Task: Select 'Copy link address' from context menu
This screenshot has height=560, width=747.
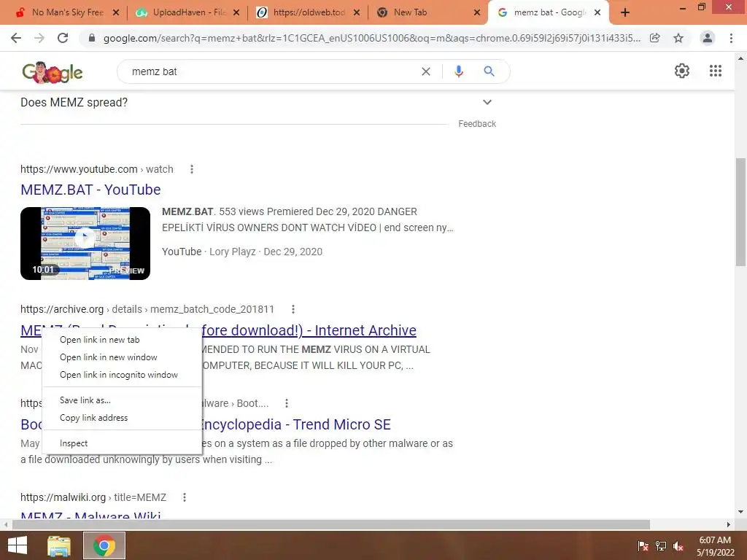Action: pyautogui.click(x=122, y=418)
